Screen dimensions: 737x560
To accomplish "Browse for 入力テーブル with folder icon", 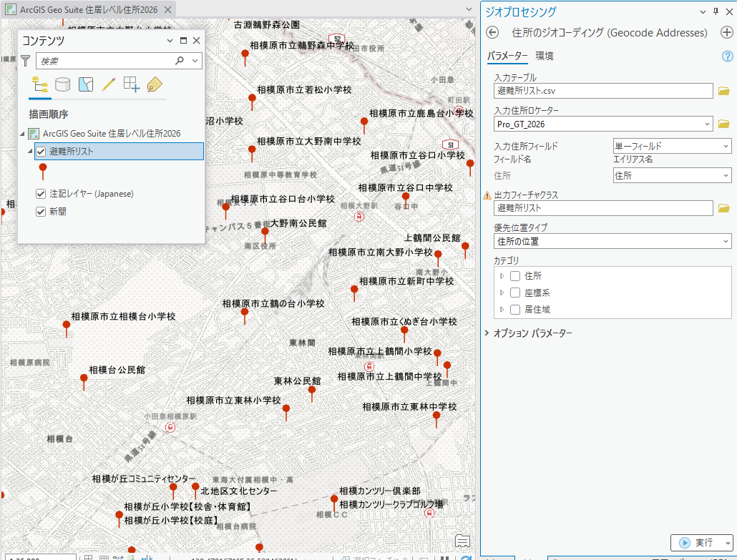I will (x=723, y=91).
